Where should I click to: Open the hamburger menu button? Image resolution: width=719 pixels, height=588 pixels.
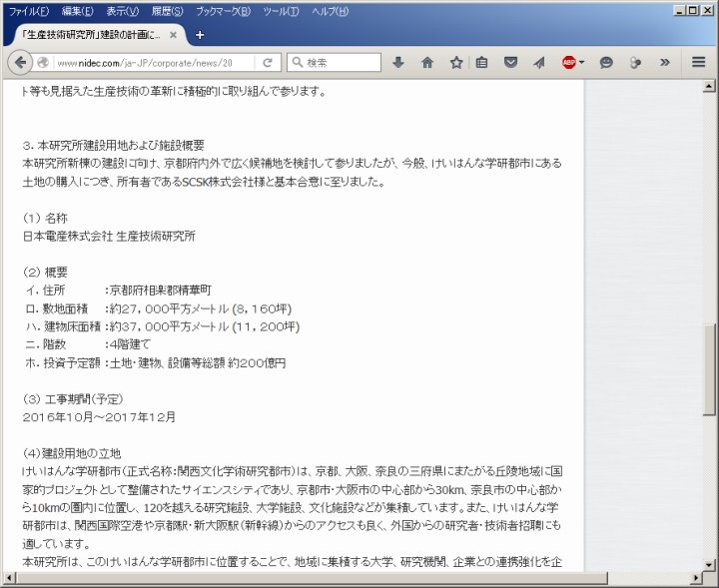[x=699, y=62]
